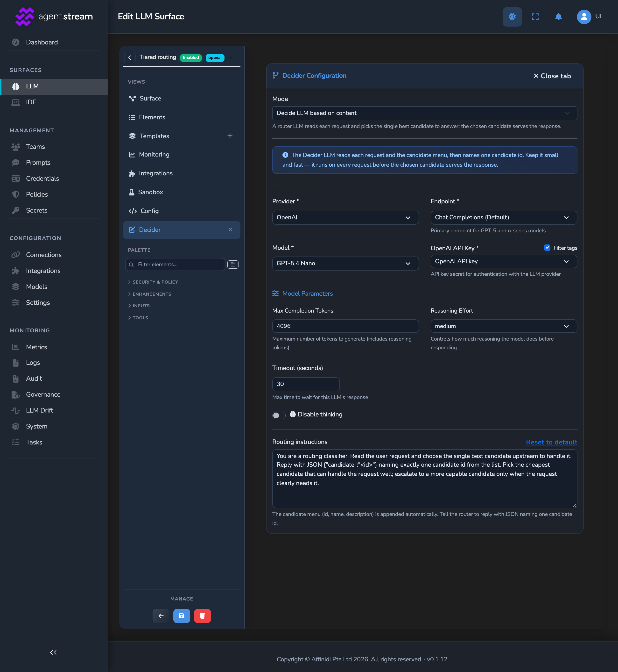
Task: Expand the Tools palette group
Action: 138,318
